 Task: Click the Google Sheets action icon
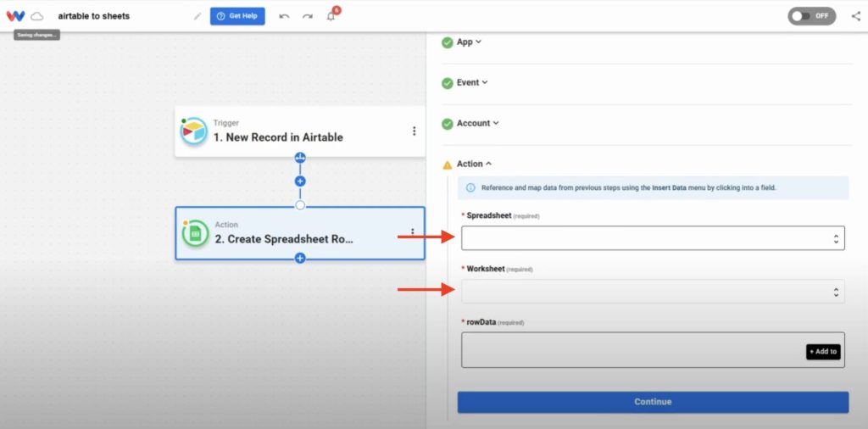coord(195,234)
